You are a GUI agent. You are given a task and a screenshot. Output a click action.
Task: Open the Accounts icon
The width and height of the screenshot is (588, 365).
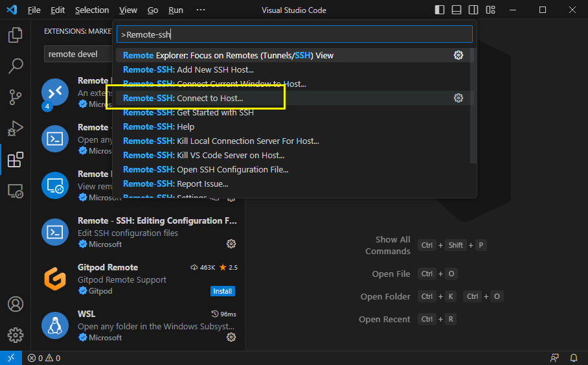(16, 304)
